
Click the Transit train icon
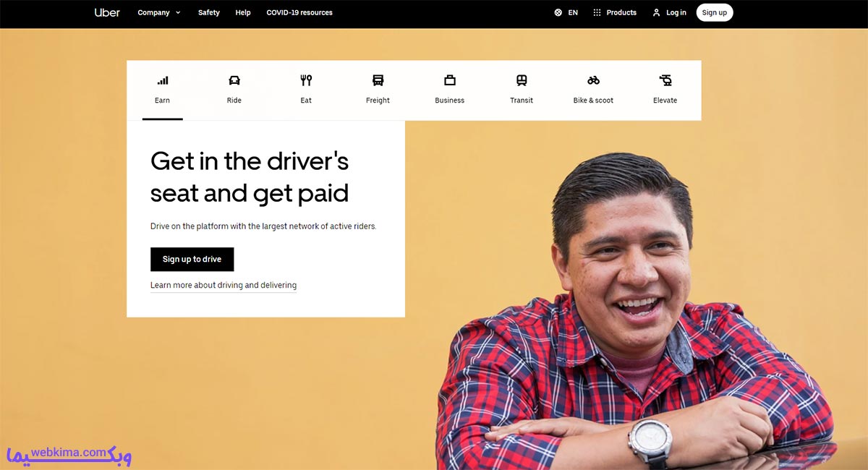pyautogui.click(x=522, y=80)
